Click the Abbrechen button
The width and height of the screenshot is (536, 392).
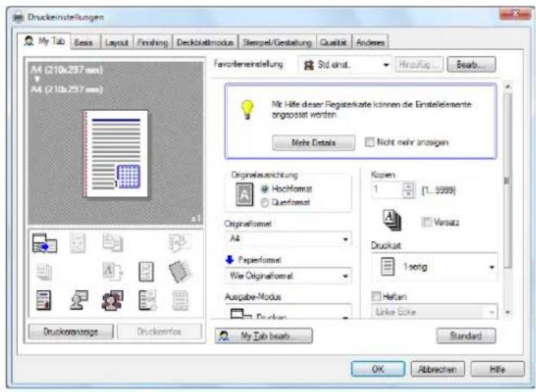click(437, 369)
